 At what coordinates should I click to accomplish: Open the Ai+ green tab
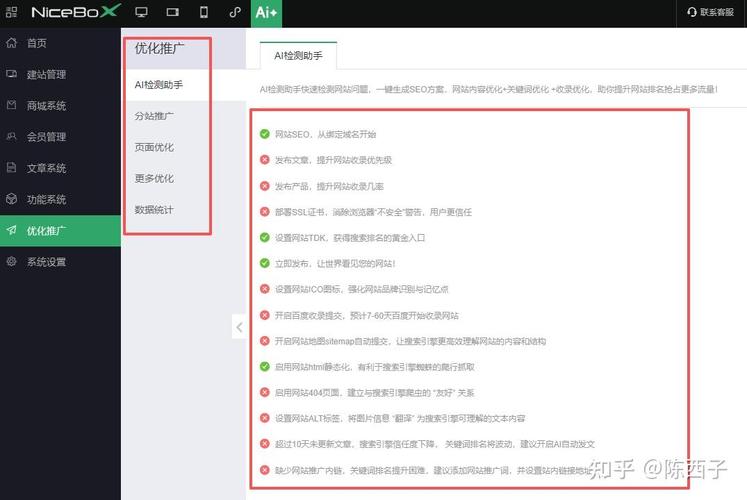pos(266,13)
